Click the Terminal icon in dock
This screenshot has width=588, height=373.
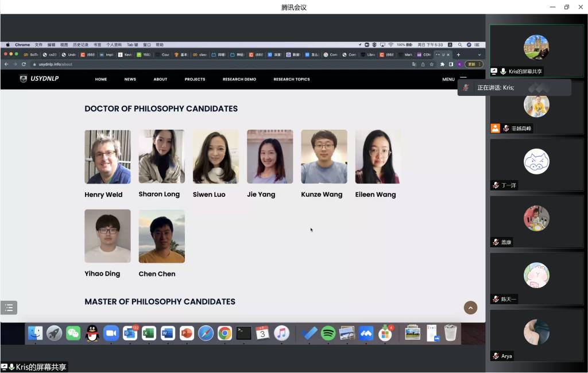243,333
